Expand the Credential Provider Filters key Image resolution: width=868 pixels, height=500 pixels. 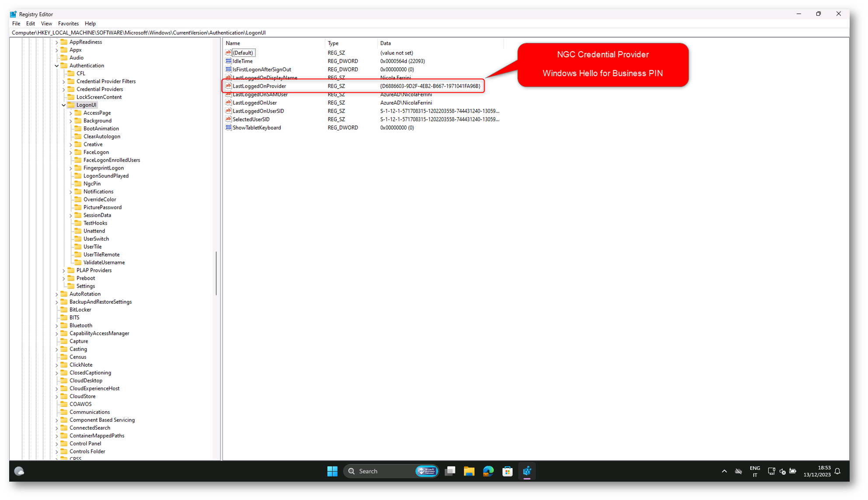pos(64,81)
